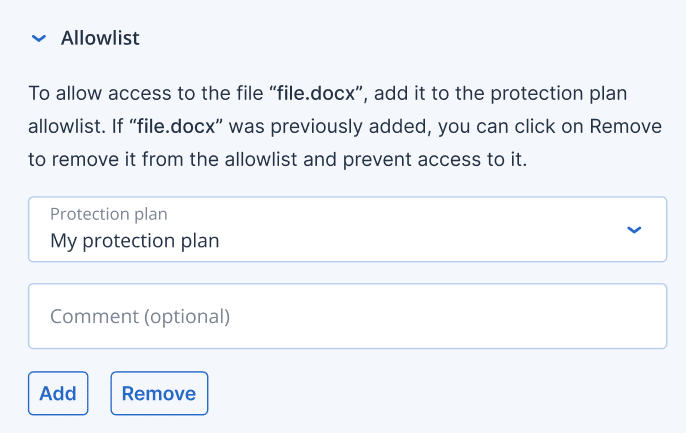686x433 pixels.
Task: Click the small 'Protection plan' field label
Action: 109,214
